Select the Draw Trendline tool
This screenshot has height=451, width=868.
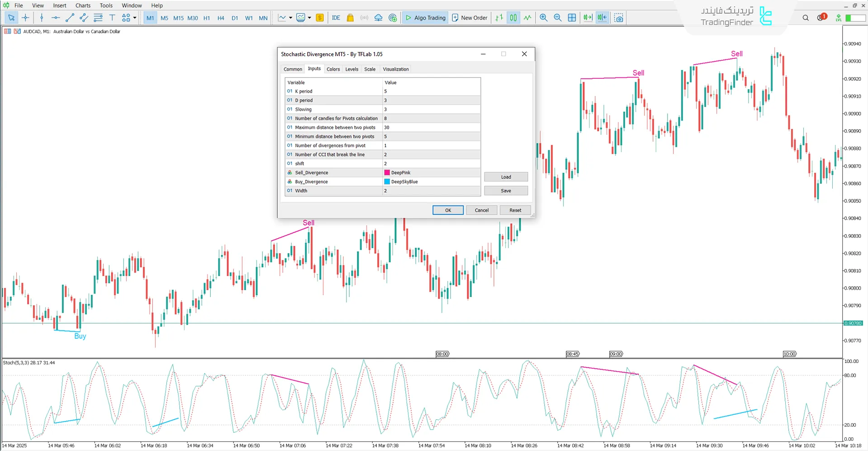(70, 18)
